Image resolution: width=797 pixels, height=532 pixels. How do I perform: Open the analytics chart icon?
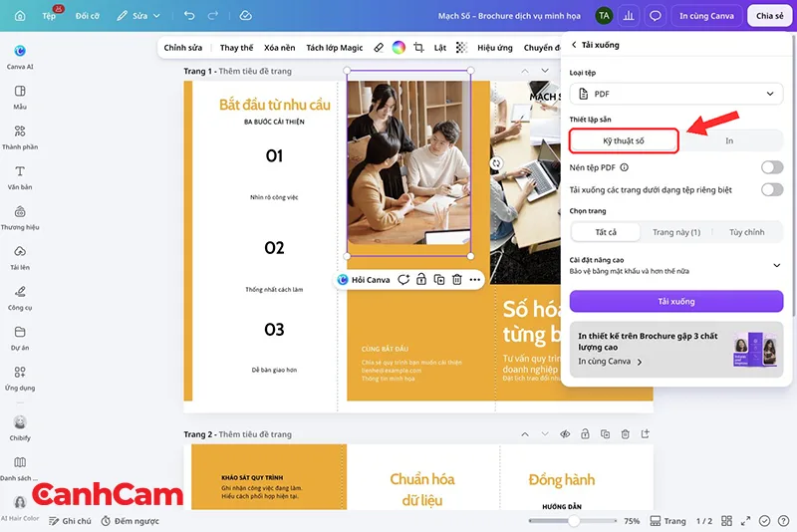coord(629,16)
